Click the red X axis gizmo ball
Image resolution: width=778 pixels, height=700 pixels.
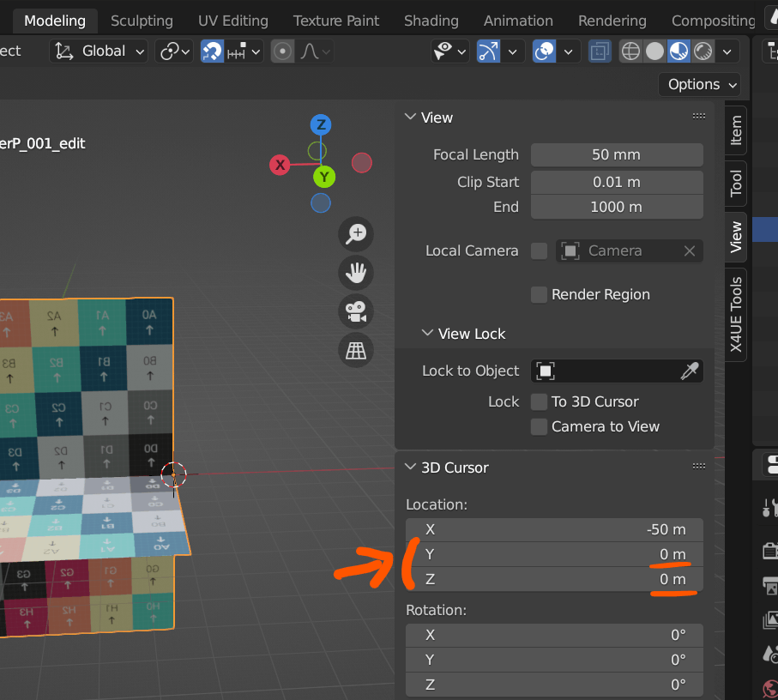[280, 164]
